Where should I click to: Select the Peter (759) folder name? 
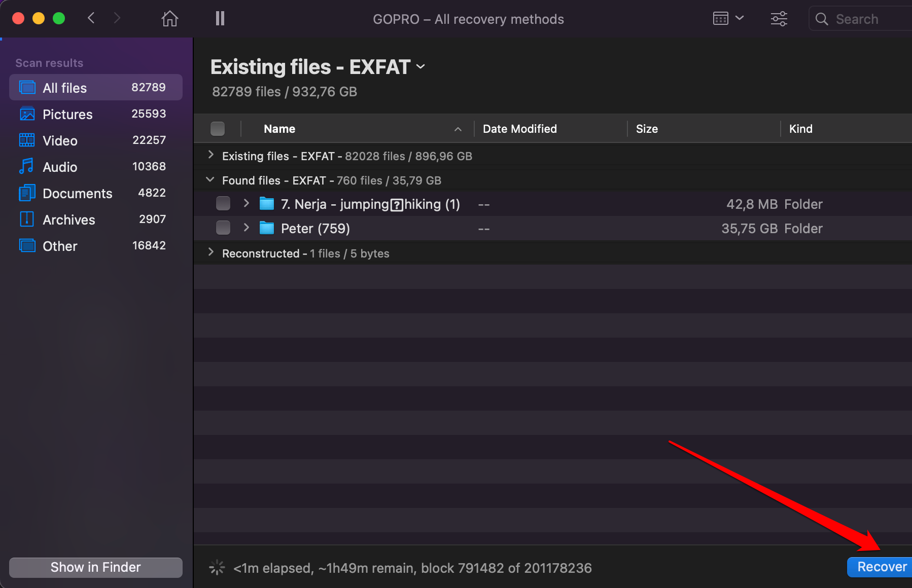pos(315,229)
